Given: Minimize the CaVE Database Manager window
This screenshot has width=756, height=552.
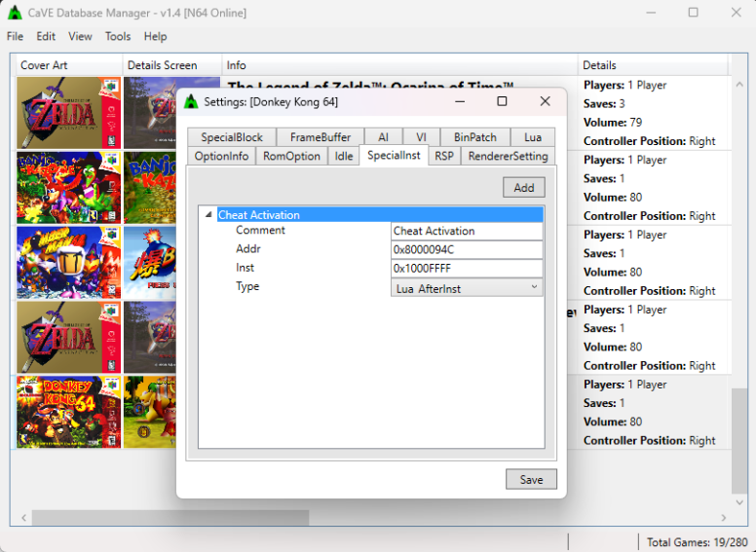Looking at the screenshot, I should coord(651,13).
